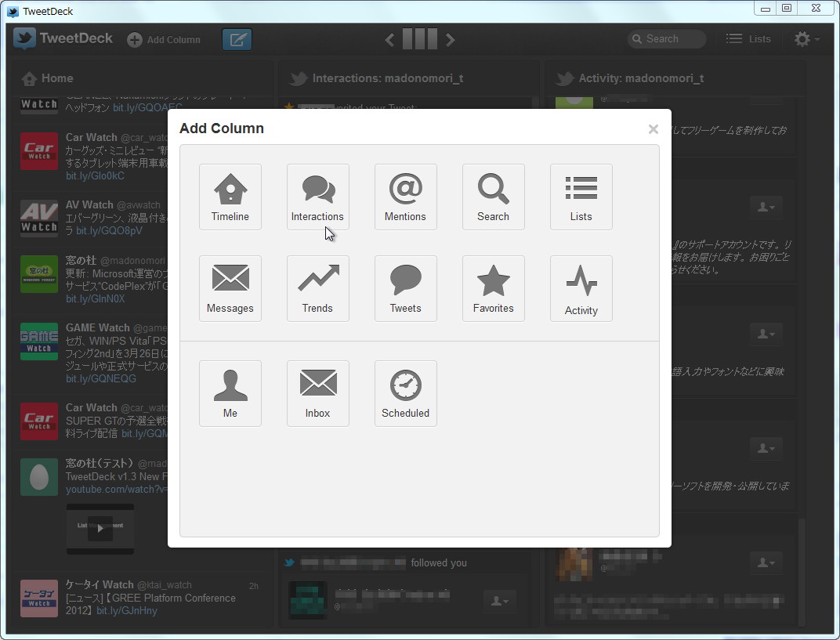Navigate right using the column chevron
Screen dimensions: 840x640
pyautogui.click(x=451, y=38)
